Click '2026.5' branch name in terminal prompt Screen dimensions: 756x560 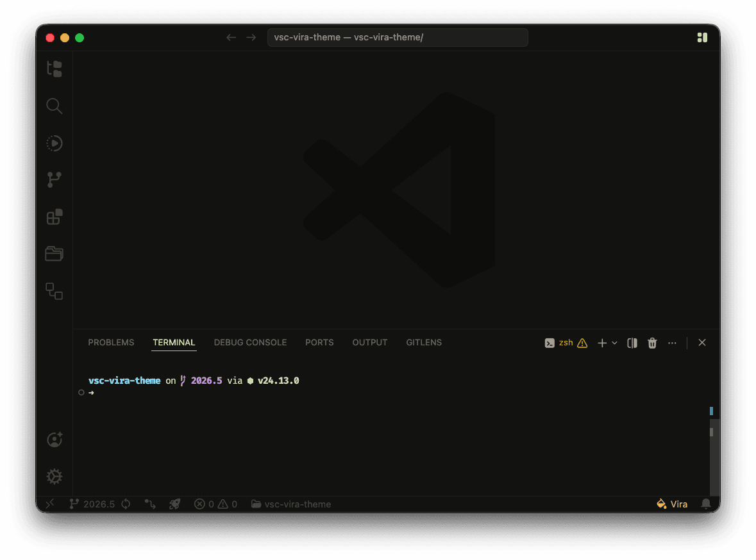(206, 381)
